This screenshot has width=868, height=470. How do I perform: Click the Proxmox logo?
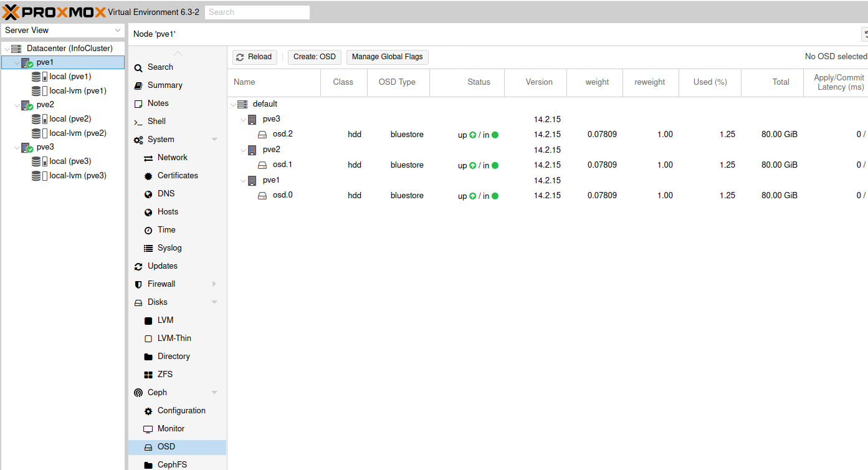pos(54,12)
